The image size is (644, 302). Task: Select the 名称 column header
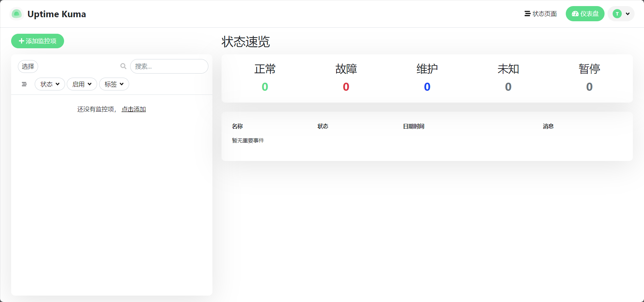(237, 126)
